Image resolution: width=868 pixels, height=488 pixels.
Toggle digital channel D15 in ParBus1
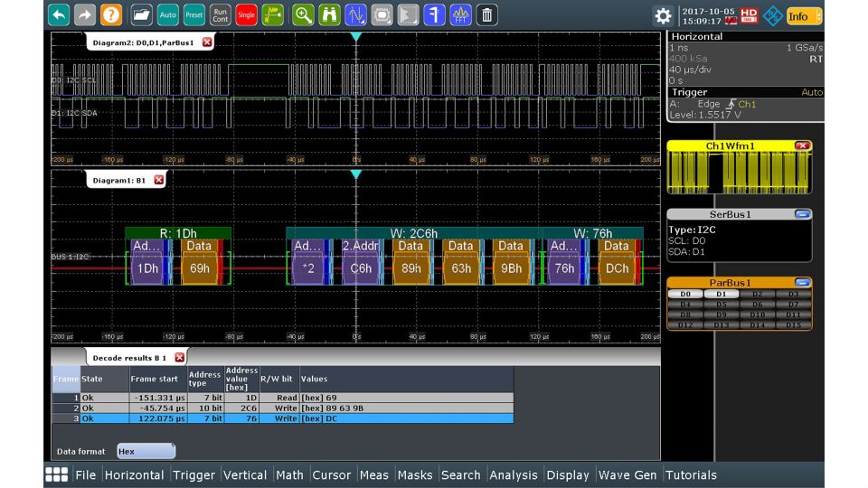(793, 325)
